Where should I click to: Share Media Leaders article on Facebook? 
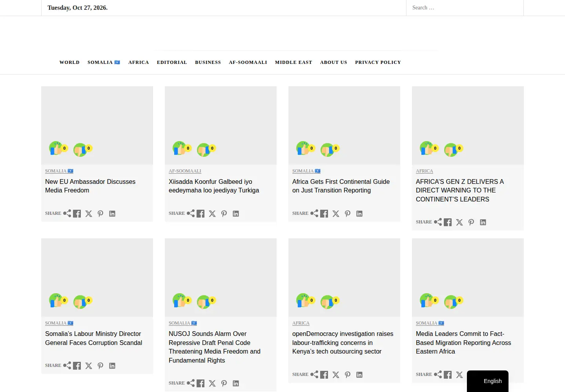(448, 375)
